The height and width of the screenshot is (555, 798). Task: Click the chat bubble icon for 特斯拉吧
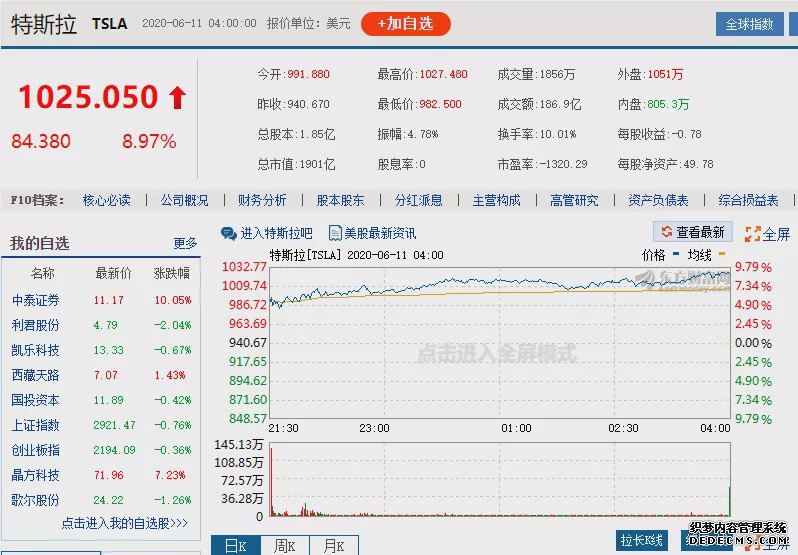(x=229, y=233)
